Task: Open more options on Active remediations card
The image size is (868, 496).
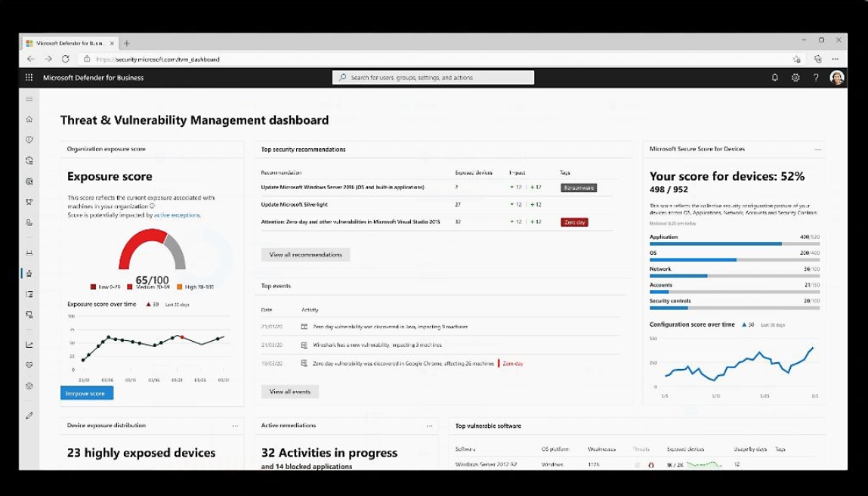Action: pyautogui.click(x=429, y=426)
